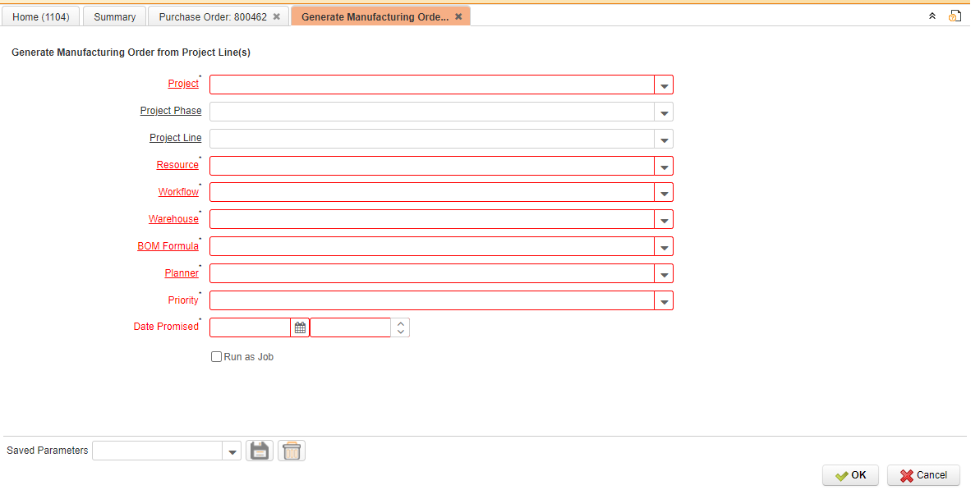The width and height of the screenshot is (980, 499).
Task: Expand the Project Phase dropdown list
Action: coord(664,112)
